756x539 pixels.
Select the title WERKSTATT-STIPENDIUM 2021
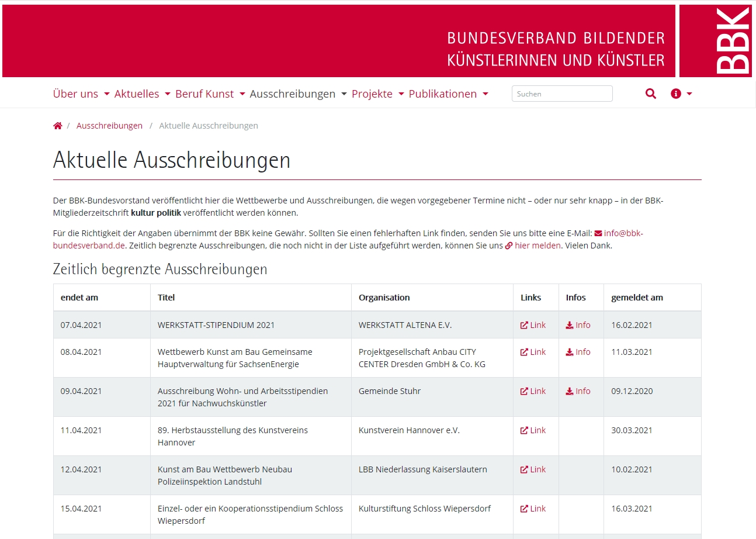pyautogui.click(x=216, y=325)
